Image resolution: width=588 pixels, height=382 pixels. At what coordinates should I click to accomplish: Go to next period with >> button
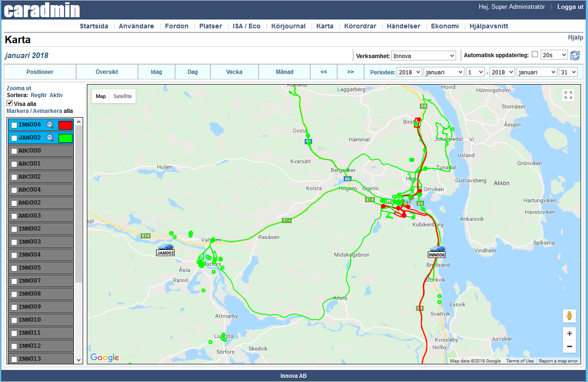click(351, 72)
